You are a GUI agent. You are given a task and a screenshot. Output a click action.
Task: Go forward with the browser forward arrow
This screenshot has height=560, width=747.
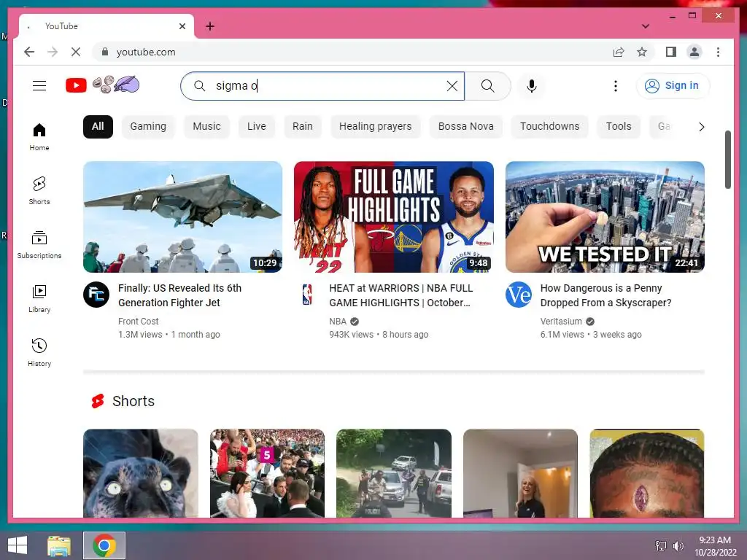(53, 52)
